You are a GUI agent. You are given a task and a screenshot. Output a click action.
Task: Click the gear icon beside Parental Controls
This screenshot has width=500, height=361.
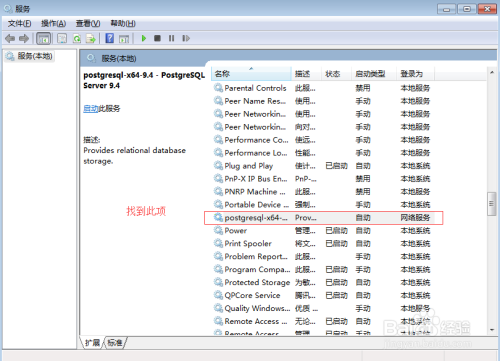(218, 88)
